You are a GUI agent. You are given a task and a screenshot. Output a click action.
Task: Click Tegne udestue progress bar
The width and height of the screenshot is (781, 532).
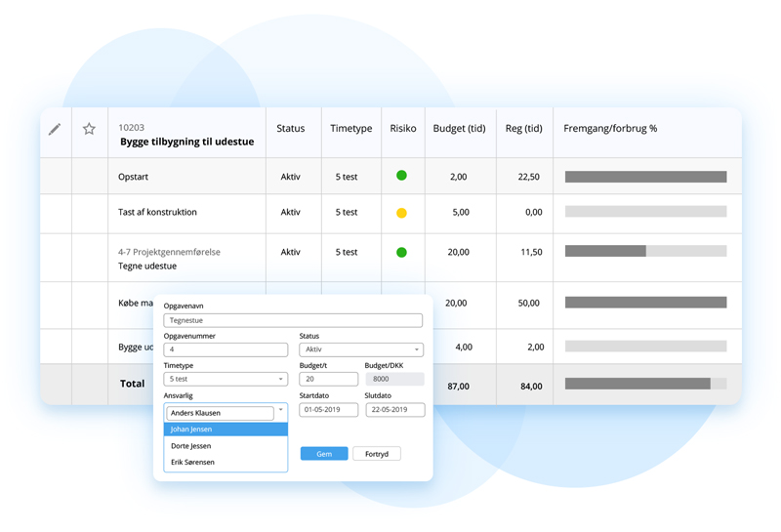coord(645,251)
